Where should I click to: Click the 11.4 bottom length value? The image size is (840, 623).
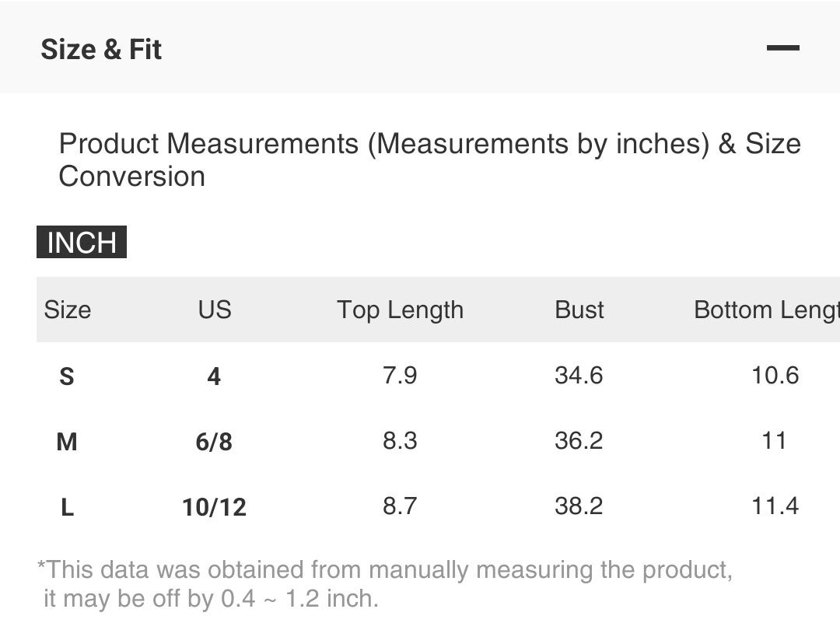point(775,506)
